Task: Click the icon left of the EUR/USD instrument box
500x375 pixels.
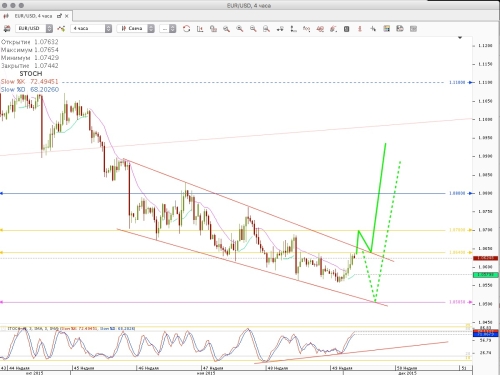Action: [7, 29]
